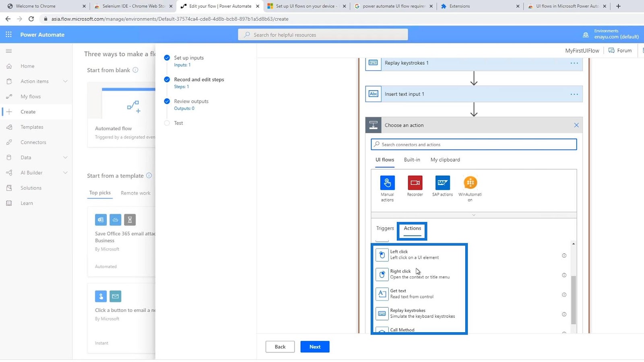The image size is (644, 362).
Task: Open info for Right click action
Action: pos(564,275)
